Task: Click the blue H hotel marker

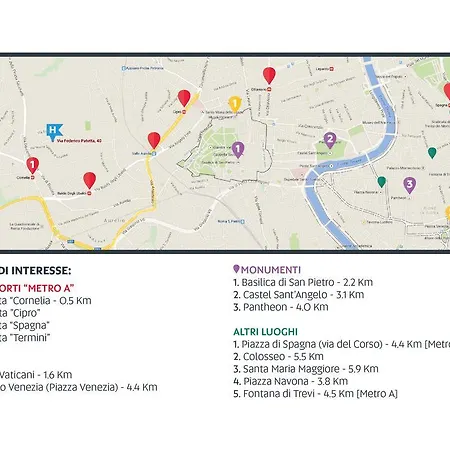Action: [54, 132]
